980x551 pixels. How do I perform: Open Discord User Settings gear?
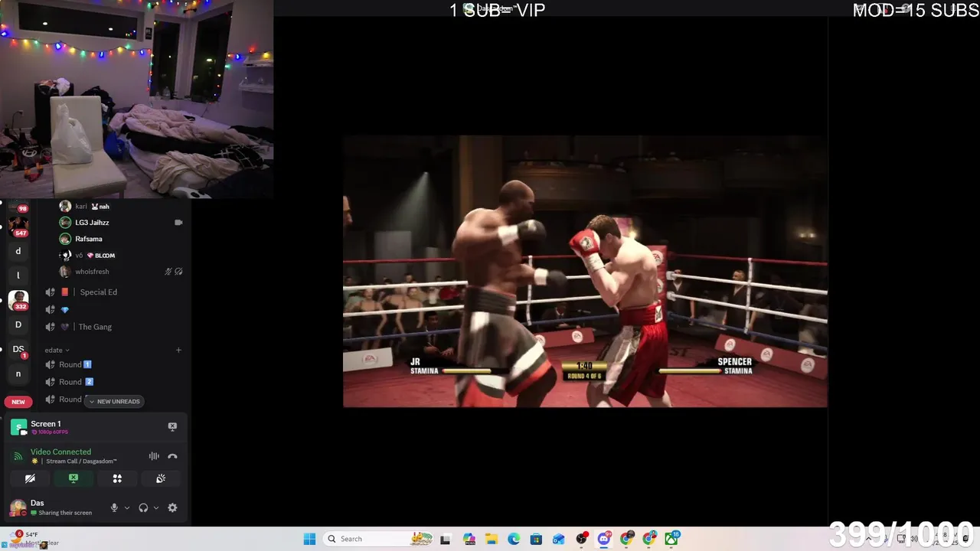(172, 507)
